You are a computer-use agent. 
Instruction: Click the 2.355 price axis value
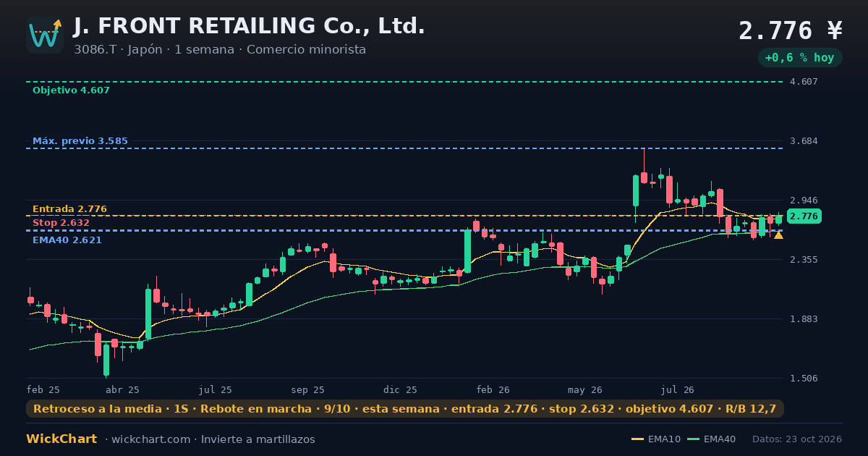pyautogui.click(x=804, y=260)
